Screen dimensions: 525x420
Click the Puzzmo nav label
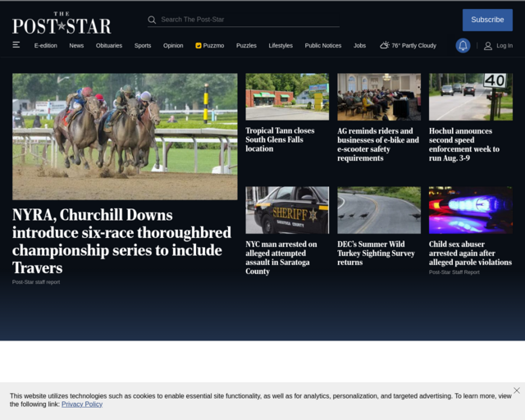213,46
